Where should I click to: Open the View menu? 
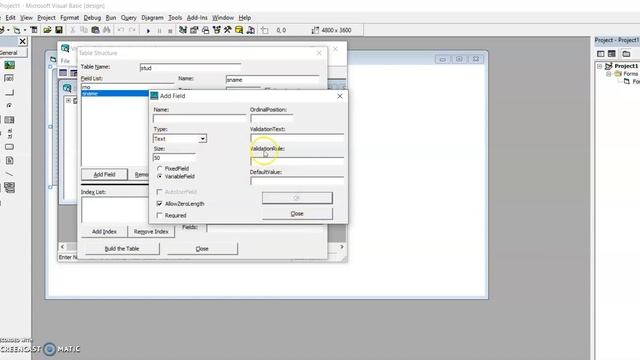pos(26,18)
